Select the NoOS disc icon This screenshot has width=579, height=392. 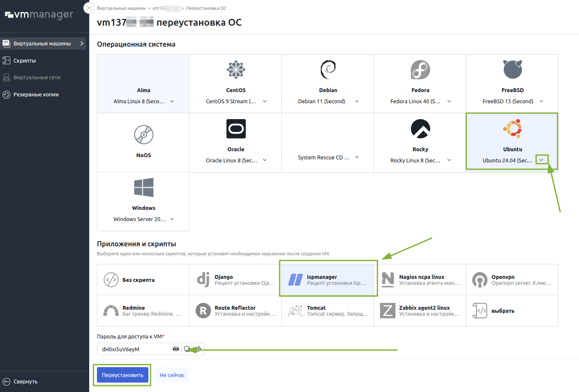point(144,135)
